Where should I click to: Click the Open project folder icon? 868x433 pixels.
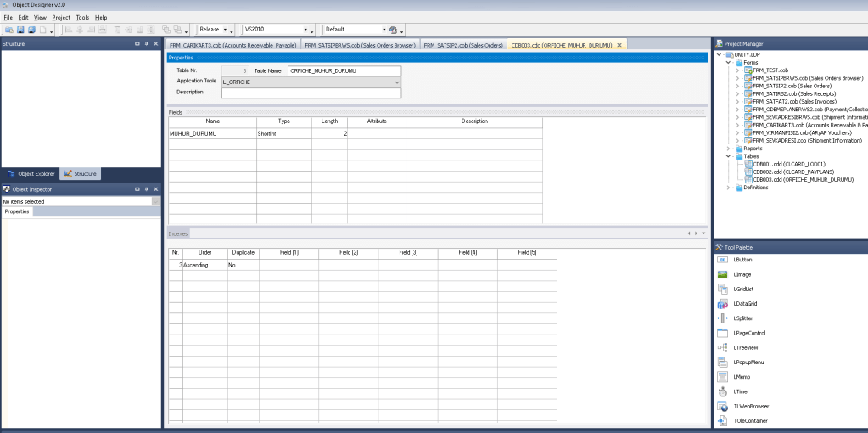9,30
